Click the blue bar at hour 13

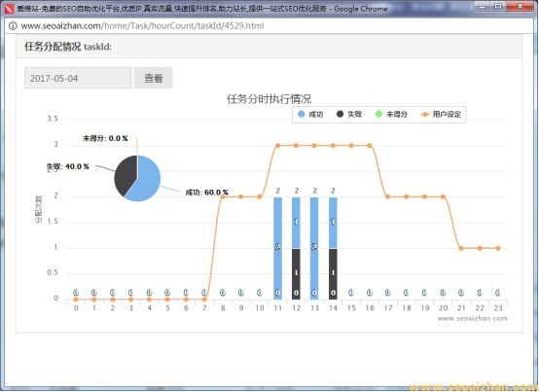point(314,248)
